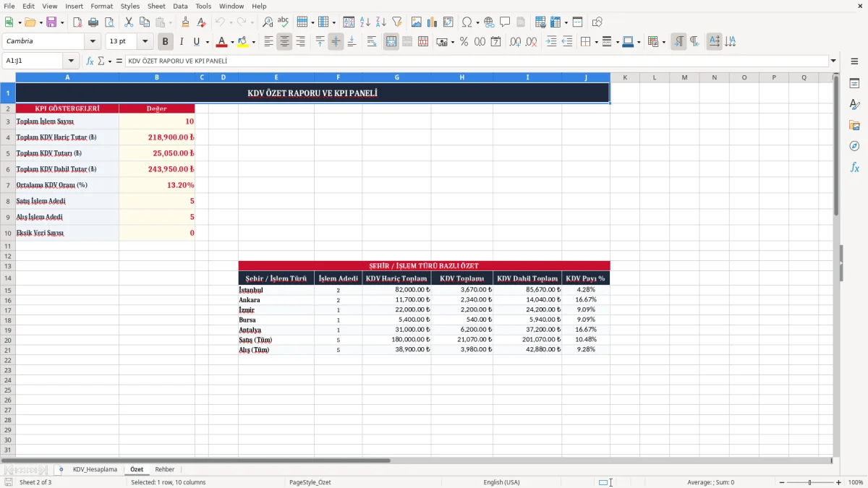
Task: Click the Save document icon
Action: (x=51, y=22)
